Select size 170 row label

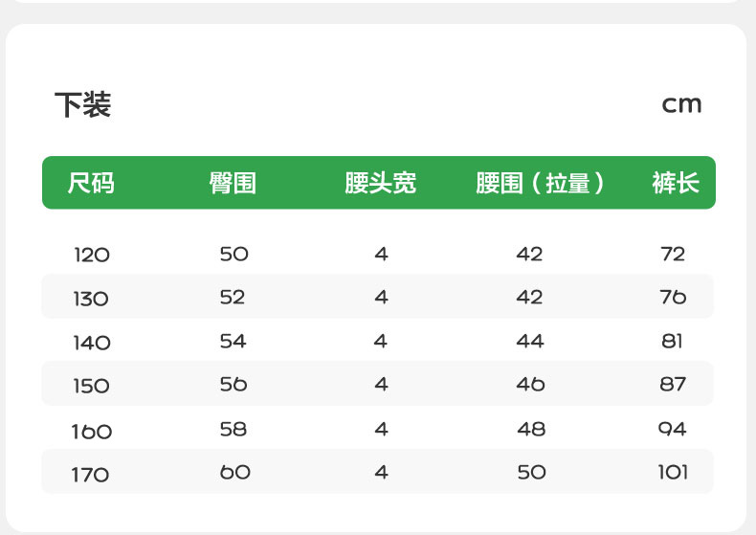(x=91, y=475)
